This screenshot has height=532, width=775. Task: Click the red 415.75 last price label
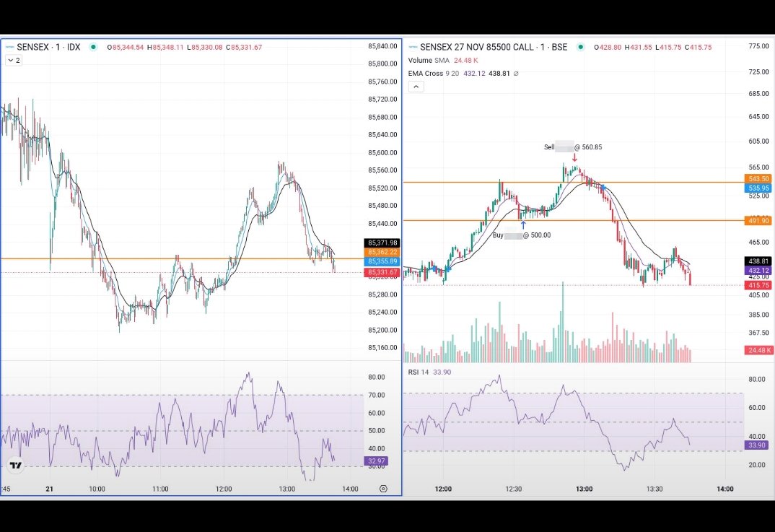[758, 285]
